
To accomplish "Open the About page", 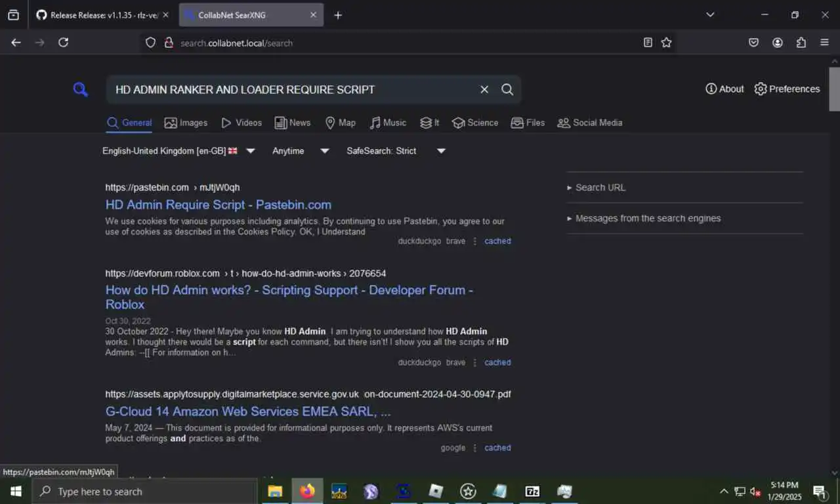I will click(724, 89).
